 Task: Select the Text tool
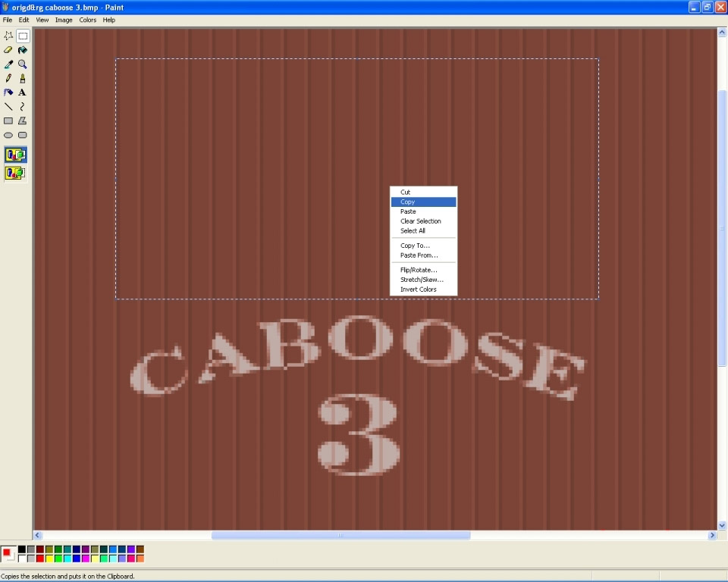[x=23, y=92]
